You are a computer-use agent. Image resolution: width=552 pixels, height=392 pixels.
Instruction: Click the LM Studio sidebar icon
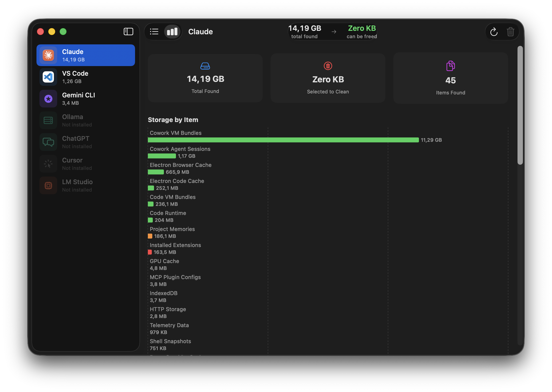(48, 185)
